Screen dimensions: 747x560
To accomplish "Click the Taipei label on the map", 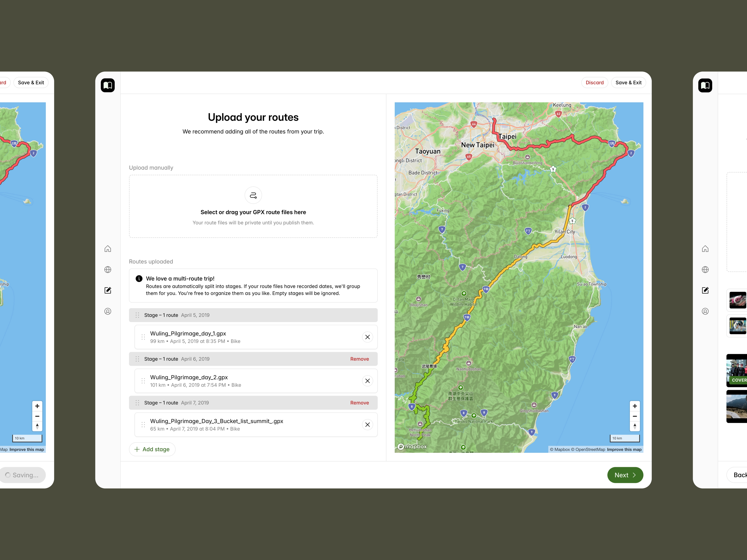I will pyautogui.click(x=507, y=136).
